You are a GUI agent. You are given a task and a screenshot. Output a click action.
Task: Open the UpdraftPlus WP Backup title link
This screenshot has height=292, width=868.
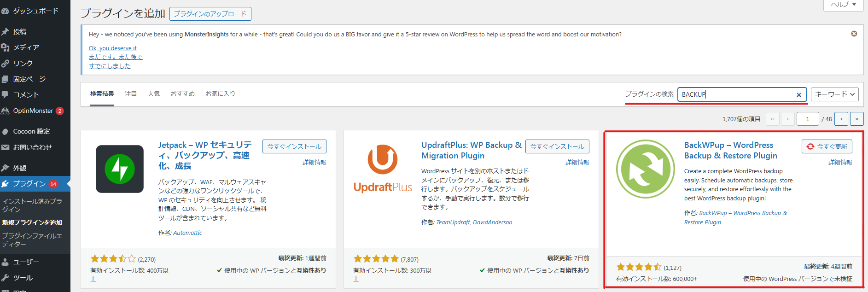[472, 150]
